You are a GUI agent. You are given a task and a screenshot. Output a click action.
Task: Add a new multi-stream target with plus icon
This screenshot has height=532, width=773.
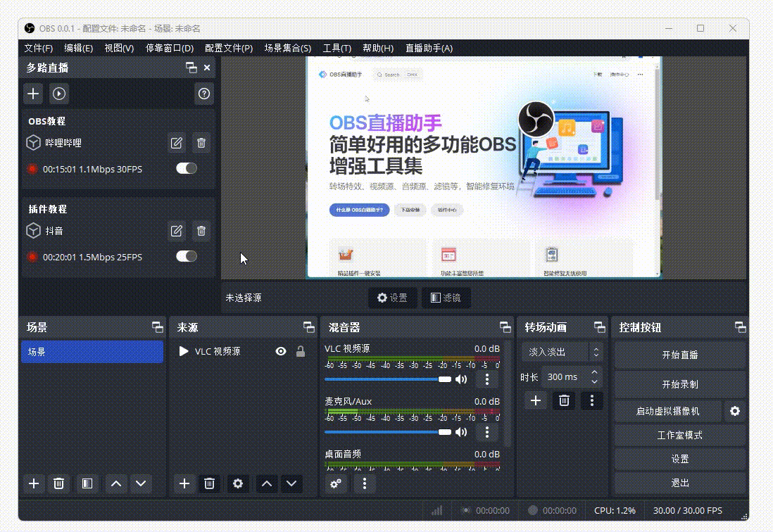click(33, 94)
